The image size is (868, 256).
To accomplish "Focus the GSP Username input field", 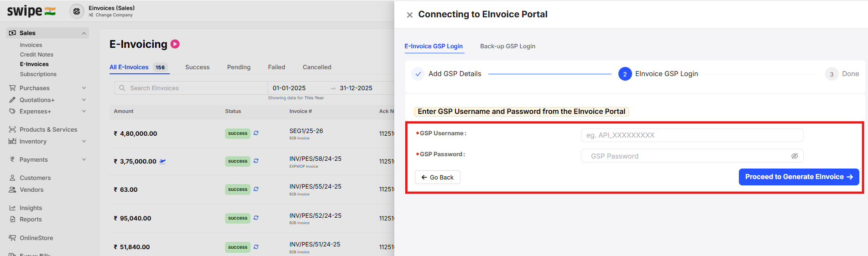I will [x=692, y=135].
